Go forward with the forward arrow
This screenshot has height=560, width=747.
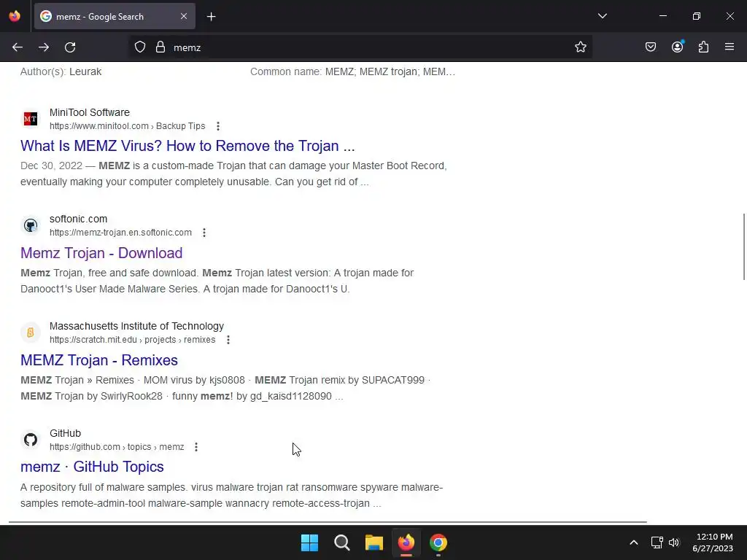click(44, 47)
